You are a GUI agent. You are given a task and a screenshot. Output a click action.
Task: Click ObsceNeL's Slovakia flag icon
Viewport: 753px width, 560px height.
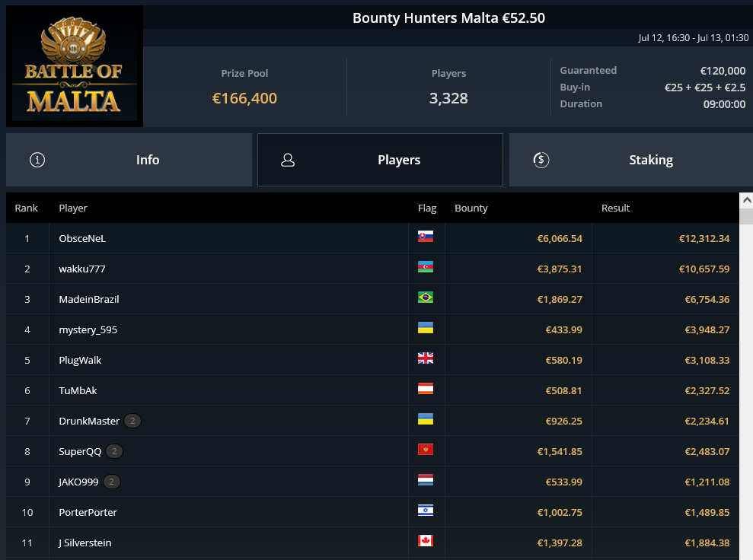426,237
